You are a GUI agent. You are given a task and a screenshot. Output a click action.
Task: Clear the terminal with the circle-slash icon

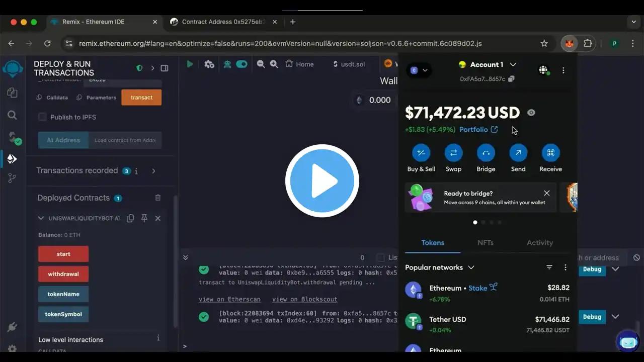[x=636, y=257]
